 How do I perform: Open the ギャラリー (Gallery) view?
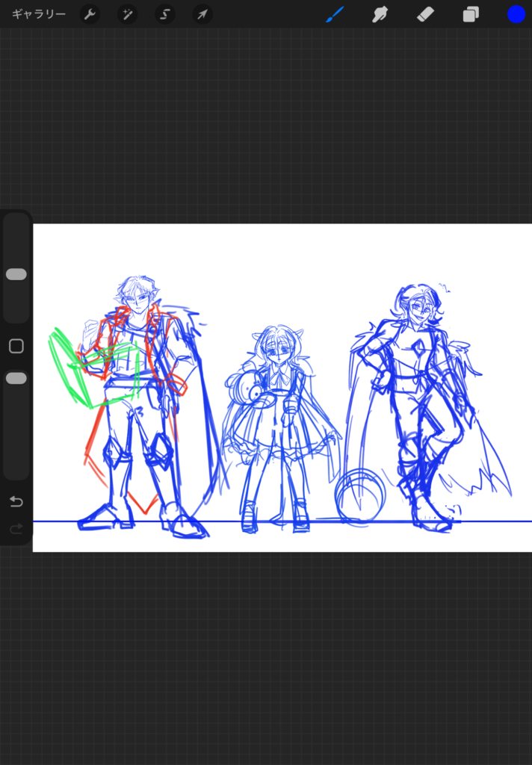pyautogui.click(x=39, y=14)
